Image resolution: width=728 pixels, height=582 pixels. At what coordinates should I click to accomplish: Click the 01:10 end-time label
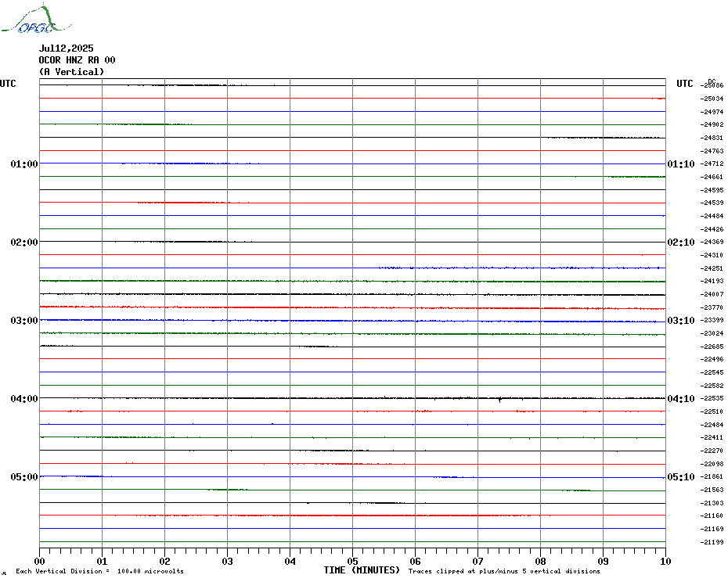pyautogui.click(x=681, y=163)
